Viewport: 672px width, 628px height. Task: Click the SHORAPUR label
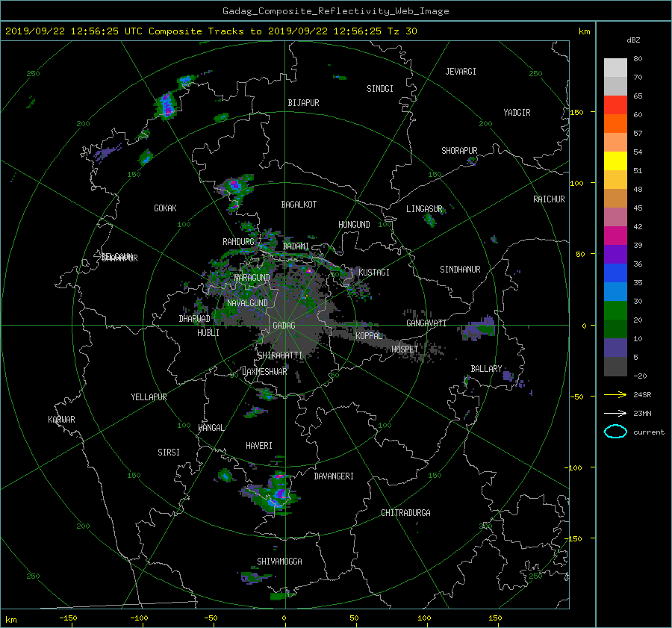459,151
